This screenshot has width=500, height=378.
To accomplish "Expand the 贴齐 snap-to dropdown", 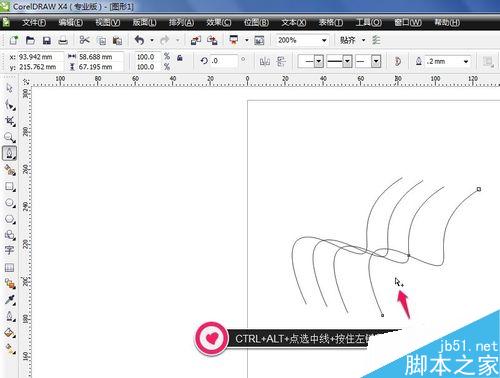I will [x=363, y=40].
